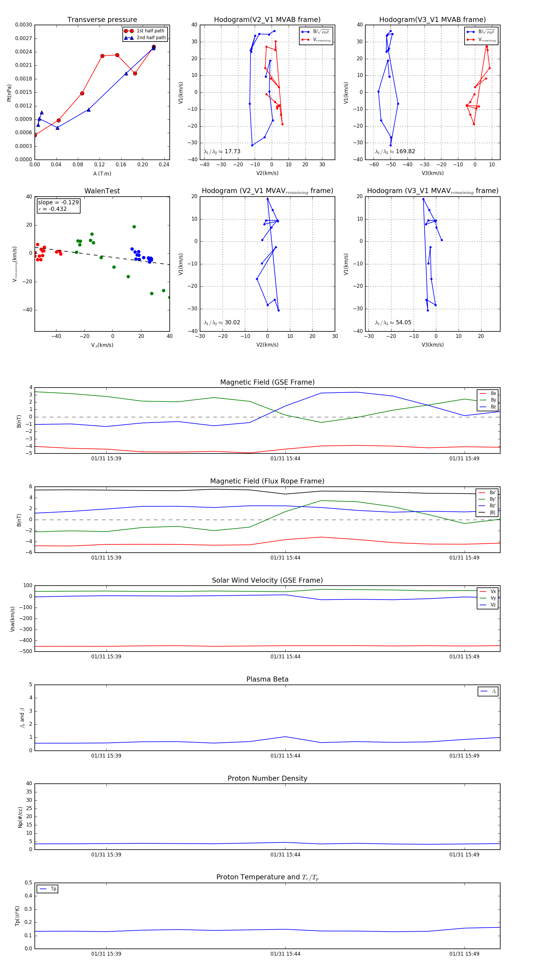Click the 'Vz' legend entry

[x=488, y=605]
